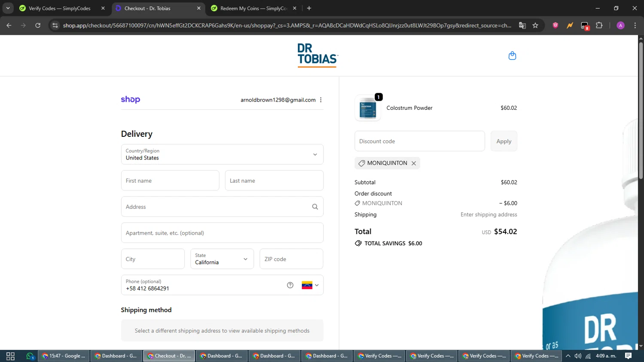644x362 pixels.
Task: Click the Apply discount button
Action: point(504,141)
